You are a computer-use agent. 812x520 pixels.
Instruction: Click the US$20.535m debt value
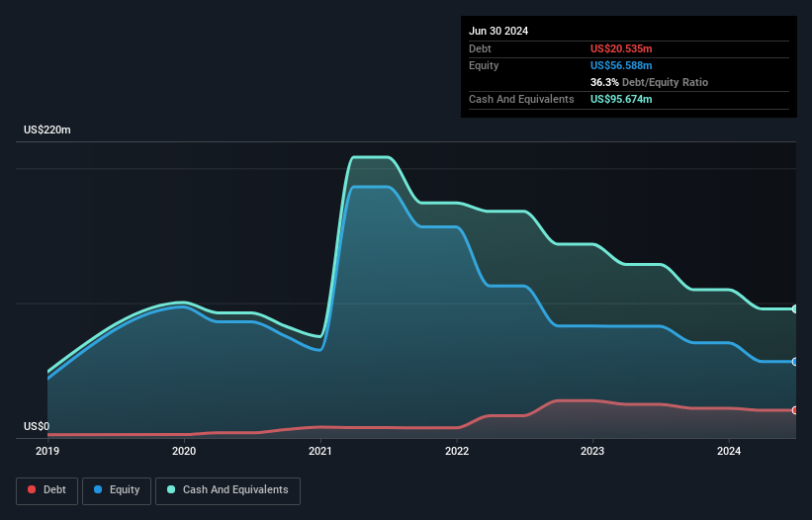pos(621,48)
